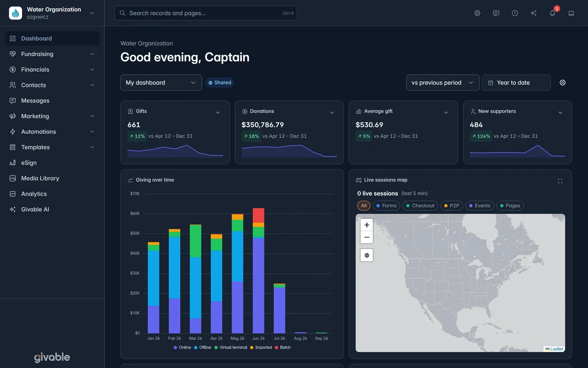Toggle the Pages session filter

coord(510,205)
